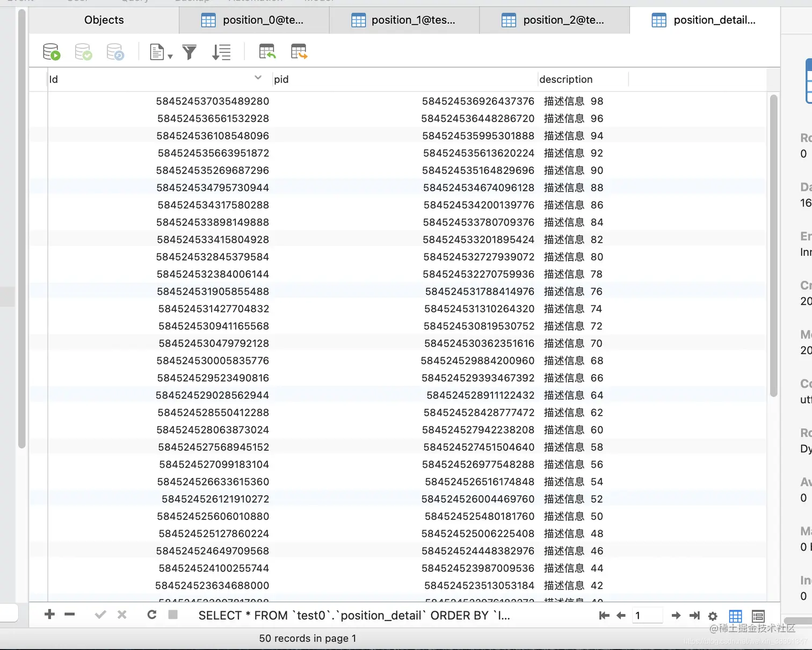This screenshot has height=650, width=812.
Task: Select description cell '描述信息 98'
Action: pyautogui.click(x=583, y=101)
